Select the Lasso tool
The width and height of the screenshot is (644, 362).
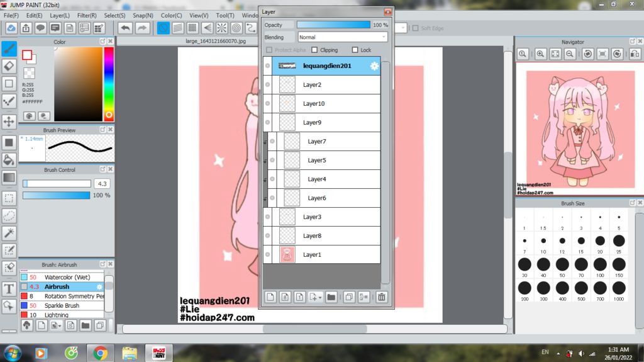(9, 215)
